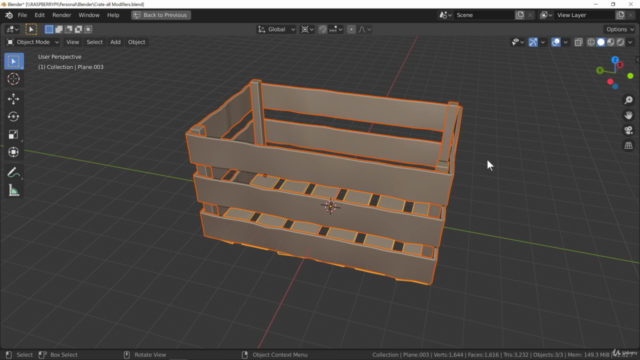Click the pan view hand icon
The width and height of the screenshot is (640, 360).
[x=629, y=116]
